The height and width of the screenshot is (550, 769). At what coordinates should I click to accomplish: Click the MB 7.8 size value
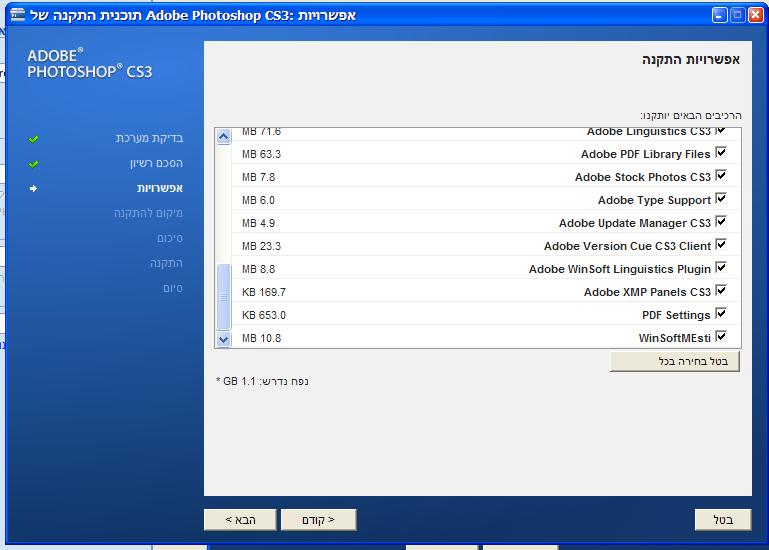[258, 178]
